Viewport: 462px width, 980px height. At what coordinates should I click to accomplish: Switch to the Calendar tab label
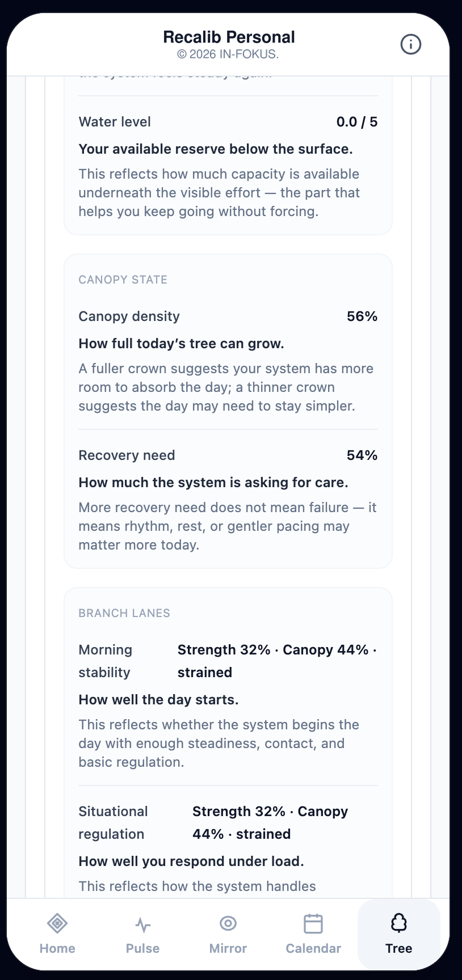[x=313, y=948]
